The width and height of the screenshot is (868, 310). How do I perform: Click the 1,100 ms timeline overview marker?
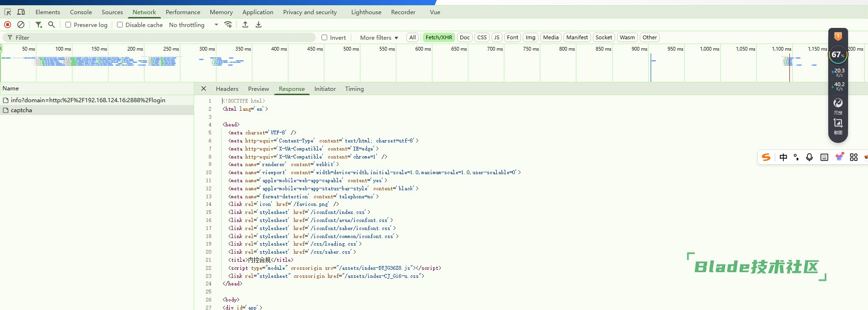[781, 49]
